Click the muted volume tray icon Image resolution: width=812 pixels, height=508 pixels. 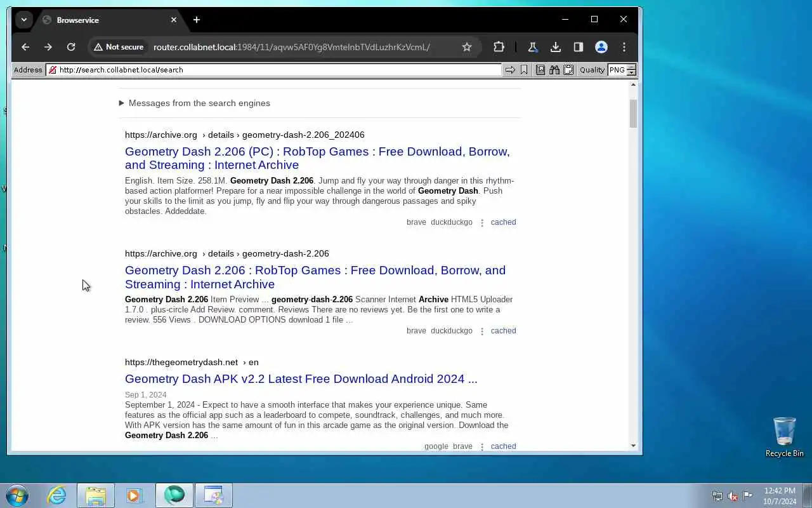[733, 496]
